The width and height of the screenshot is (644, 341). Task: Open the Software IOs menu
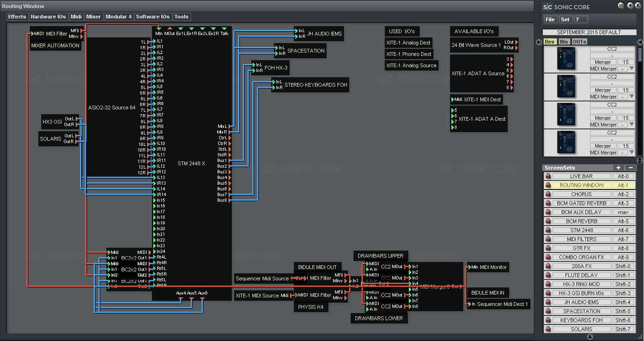153,17
